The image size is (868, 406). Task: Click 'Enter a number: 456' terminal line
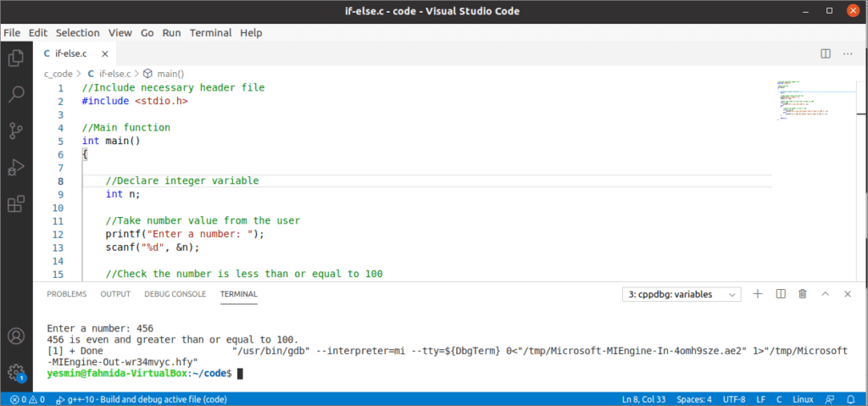click(x=100, y=328)
